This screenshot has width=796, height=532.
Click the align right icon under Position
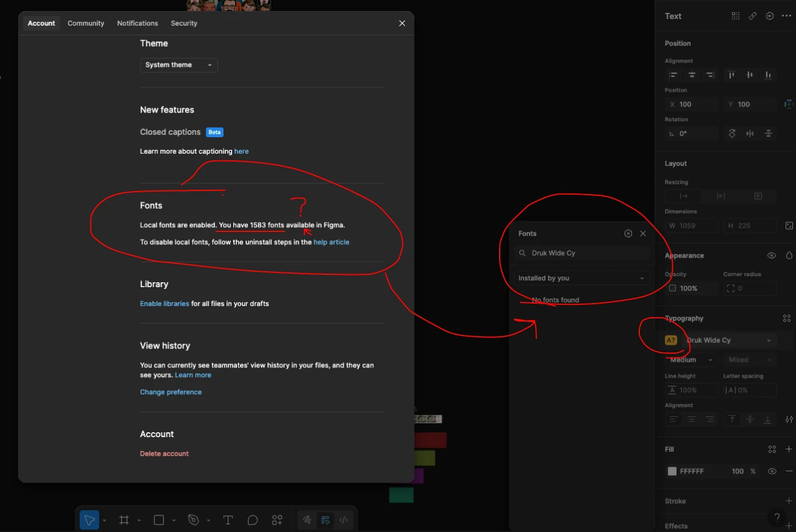tap(710, 75)
